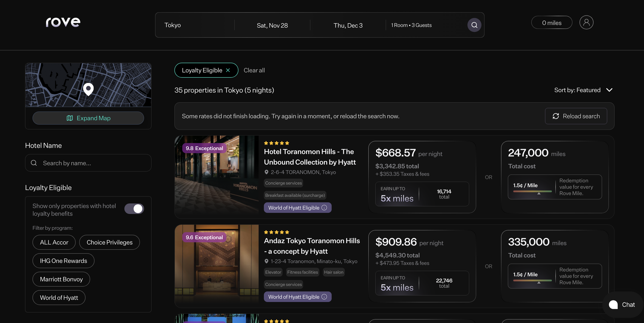Select ALL Accor program filter
This screenshot has width=644, height=323.
tap(54, 242)
